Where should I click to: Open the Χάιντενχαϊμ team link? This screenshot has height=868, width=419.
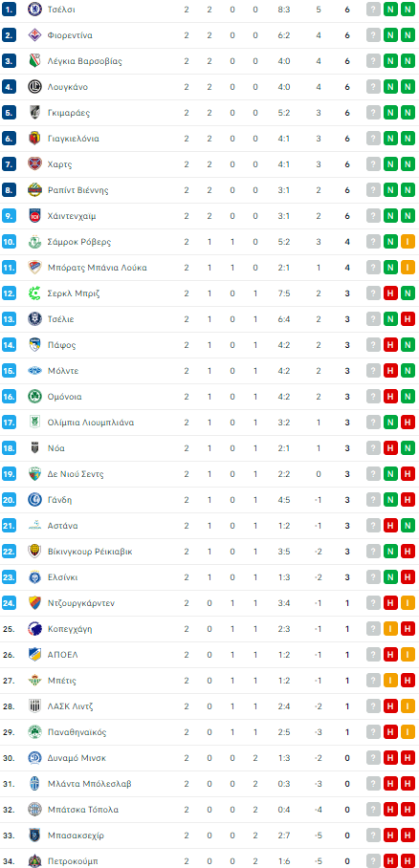pyautogui.click(x=72, y=216)
